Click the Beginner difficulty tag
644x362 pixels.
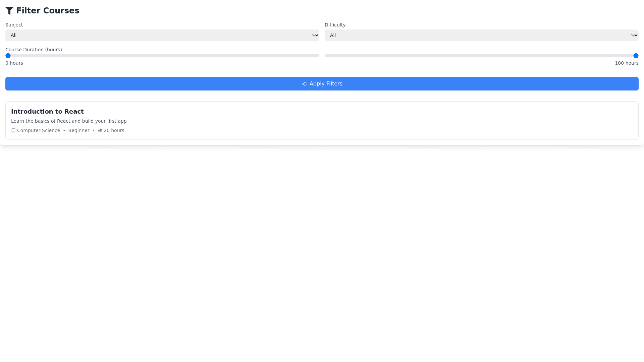click(79, 130)
